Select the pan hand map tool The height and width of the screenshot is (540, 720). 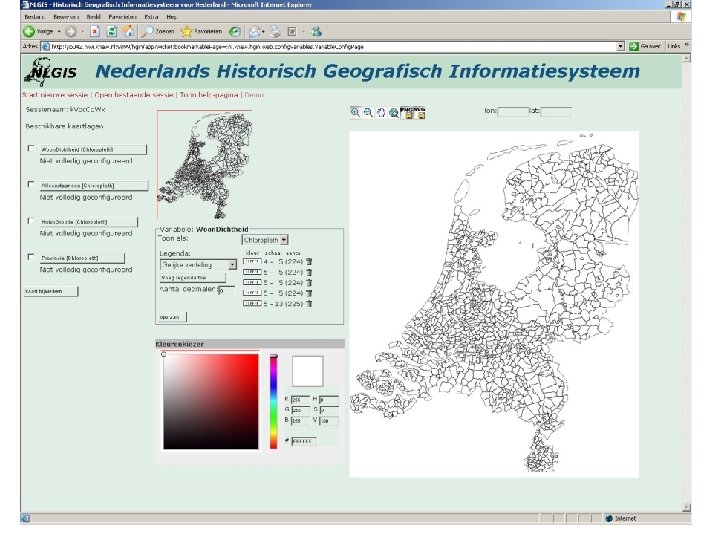pyautogui.click(x=381, y=113)
